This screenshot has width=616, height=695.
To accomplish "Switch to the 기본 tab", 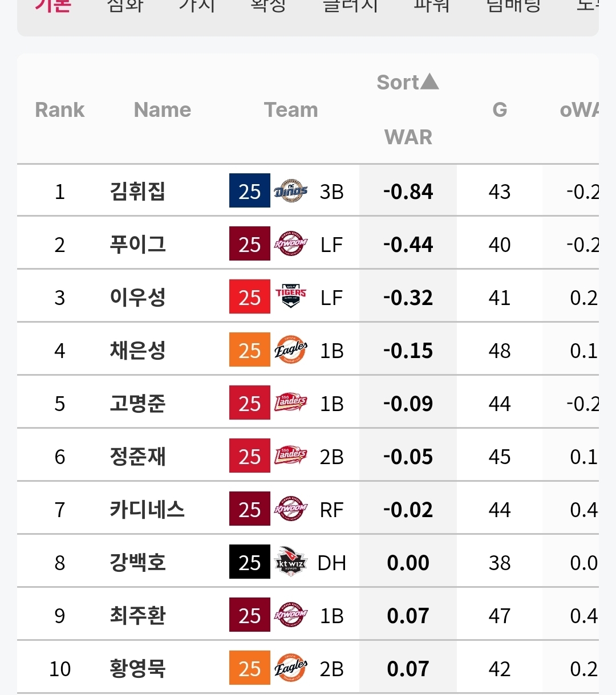I will 53,5.
